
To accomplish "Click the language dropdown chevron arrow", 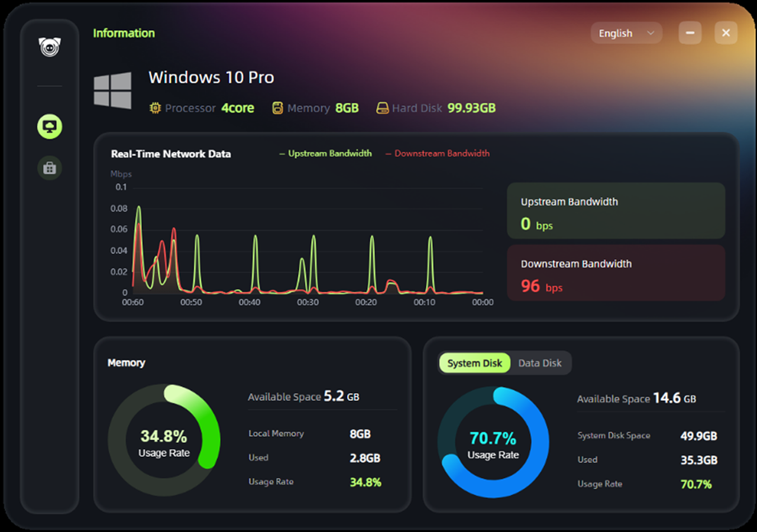I will click(651, 33).
